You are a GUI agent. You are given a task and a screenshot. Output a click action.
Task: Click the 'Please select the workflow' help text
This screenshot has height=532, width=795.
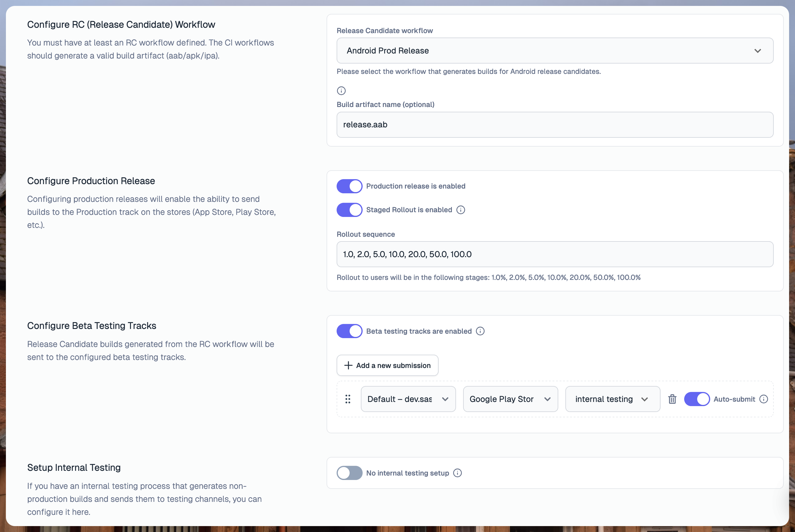[469, 72]
